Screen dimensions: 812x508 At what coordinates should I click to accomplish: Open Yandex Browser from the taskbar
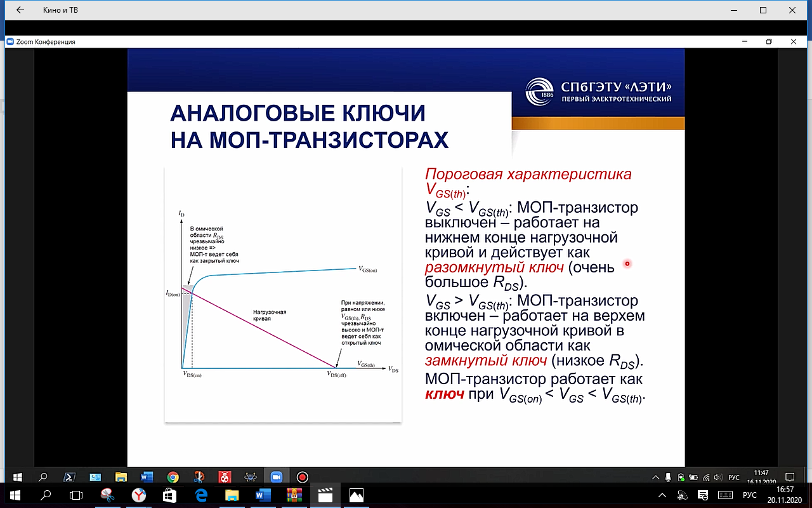point(138,495)
